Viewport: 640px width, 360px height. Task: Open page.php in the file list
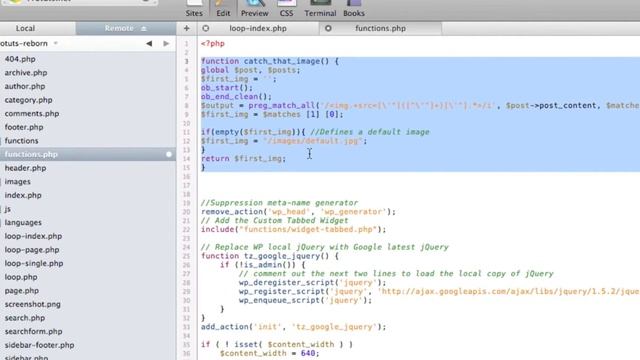click(22, 291)
